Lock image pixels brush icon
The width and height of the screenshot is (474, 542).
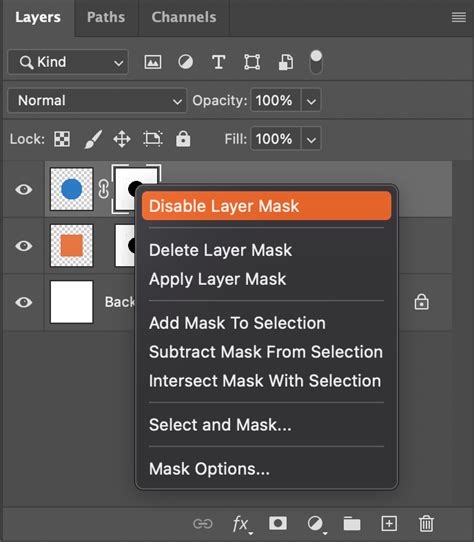click(93, 139)
